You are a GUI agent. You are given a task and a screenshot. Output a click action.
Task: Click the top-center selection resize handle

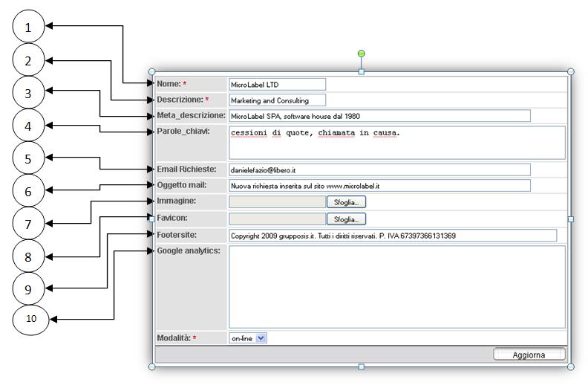[361, 71]
